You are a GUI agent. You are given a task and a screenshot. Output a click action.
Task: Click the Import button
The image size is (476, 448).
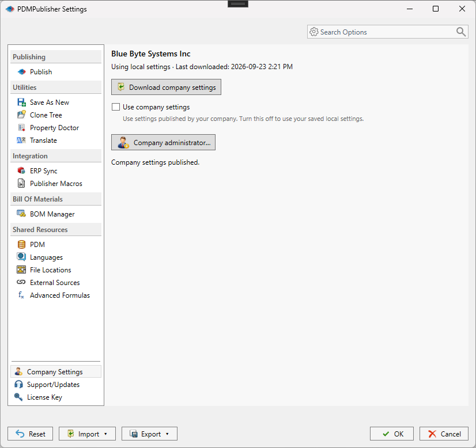(x=87, y=434)
